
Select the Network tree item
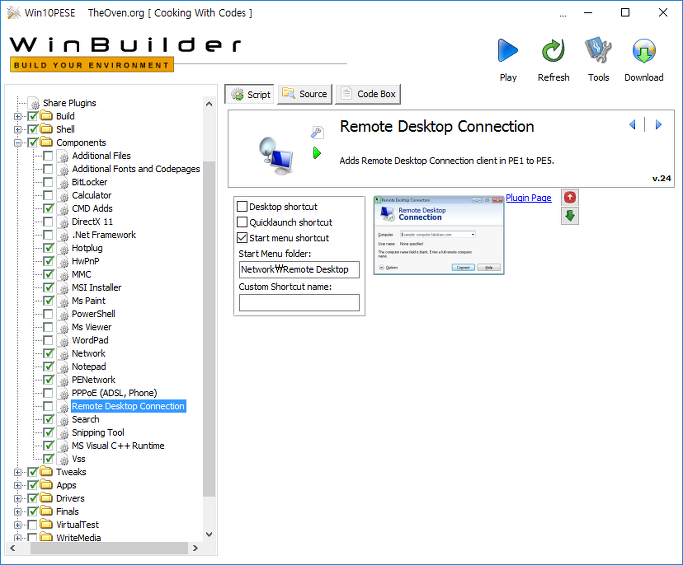[x=88, y=353]
